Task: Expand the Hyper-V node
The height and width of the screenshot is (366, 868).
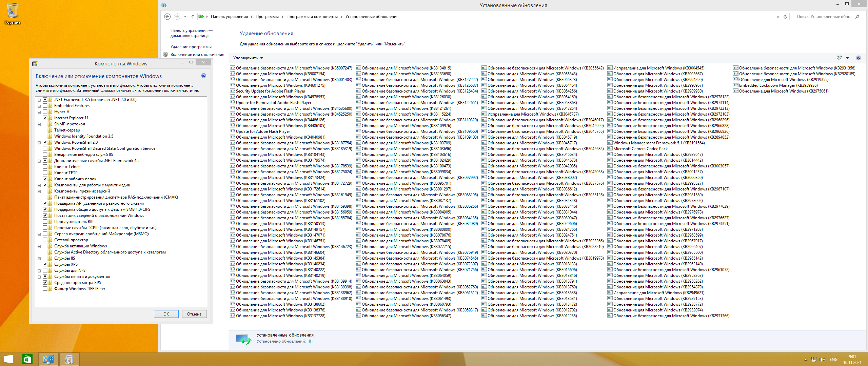Action: point(39,112)
